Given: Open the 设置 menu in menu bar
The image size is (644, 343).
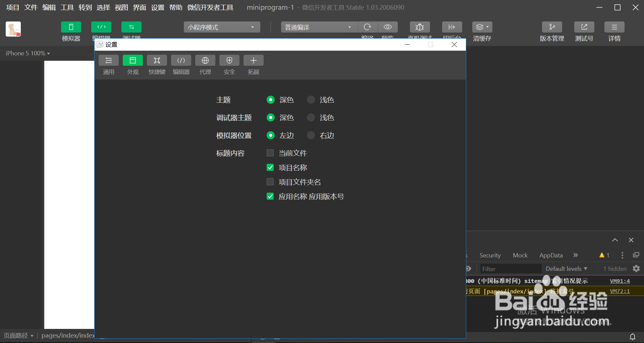Looking at the screenshot, I should (158, 7).
